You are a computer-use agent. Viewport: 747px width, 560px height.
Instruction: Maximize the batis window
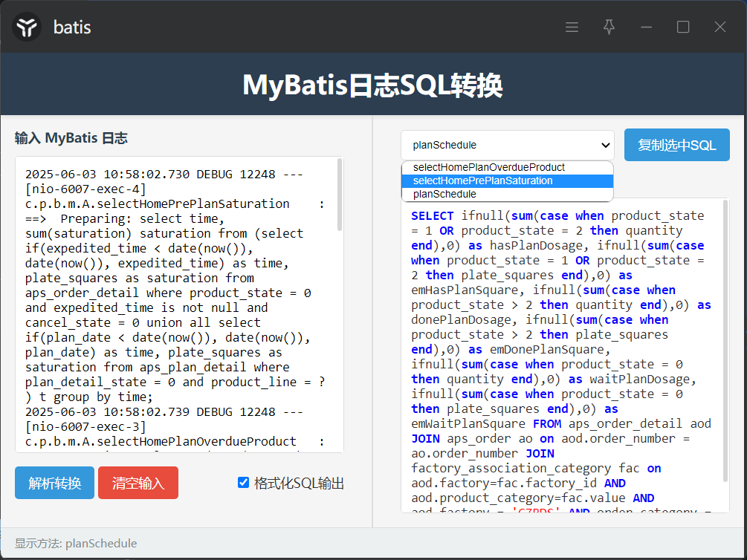[683, 27]
